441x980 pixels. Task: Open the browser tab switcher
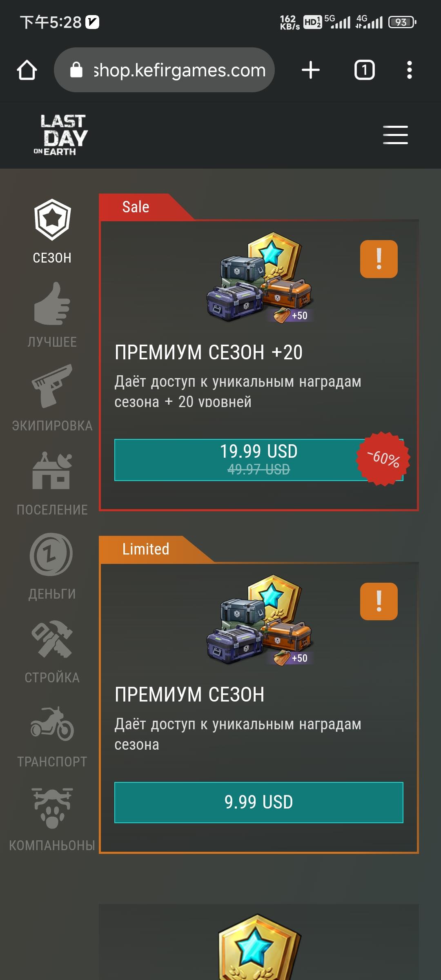point(364,70)
